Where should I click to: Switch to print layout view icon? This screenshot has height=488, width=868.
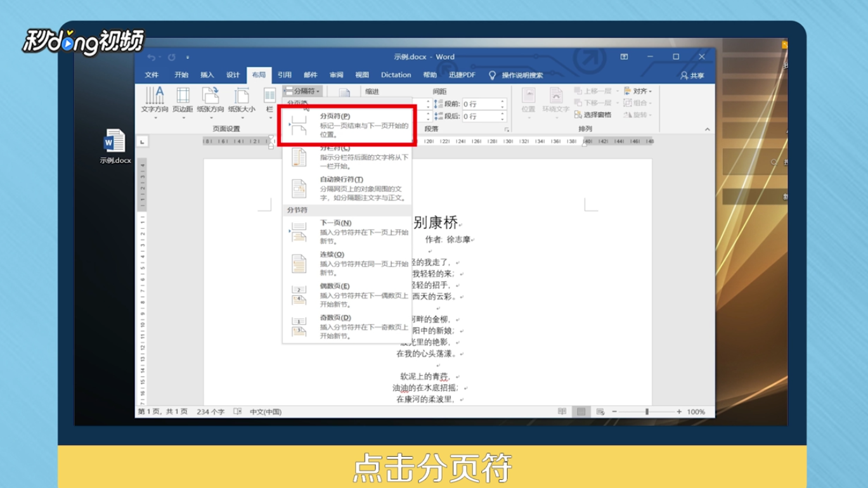click(x=581, y=412)
